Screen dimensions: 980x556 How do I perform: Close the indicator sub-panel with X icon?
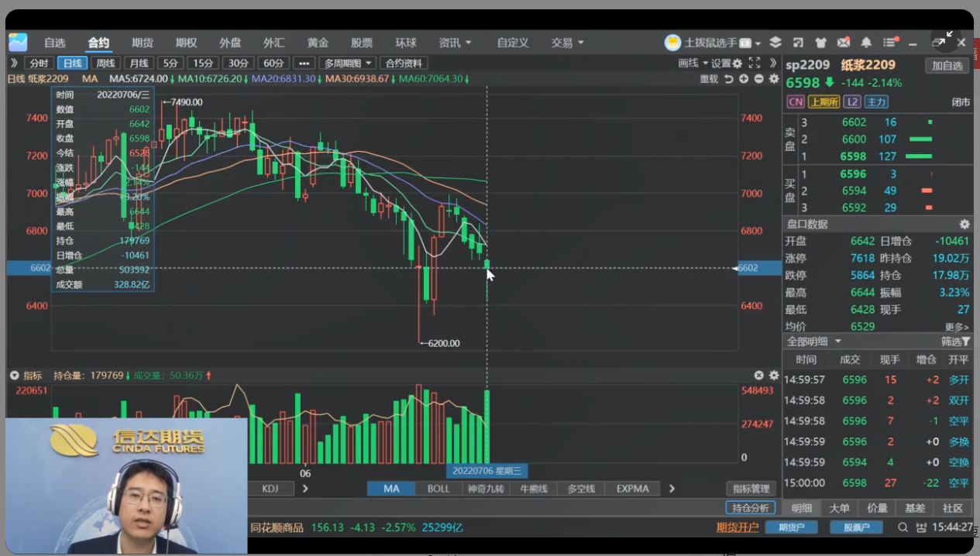759,375
